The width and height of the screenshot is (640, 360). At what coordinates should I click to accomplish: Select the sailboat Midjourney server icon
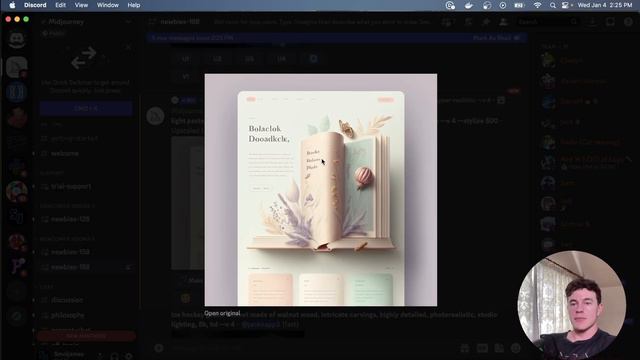(17, 67)
